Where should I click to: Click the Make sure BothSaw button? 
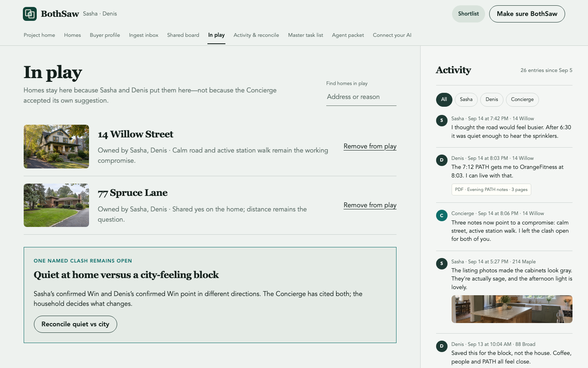(527, 14)
